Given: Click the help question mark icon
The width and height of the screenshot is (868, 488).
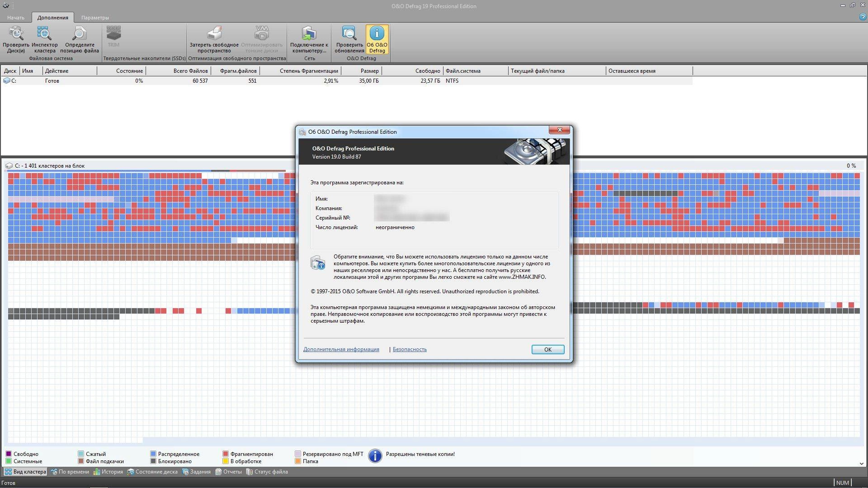Looking at the screenshot, I should click(863, 17).
